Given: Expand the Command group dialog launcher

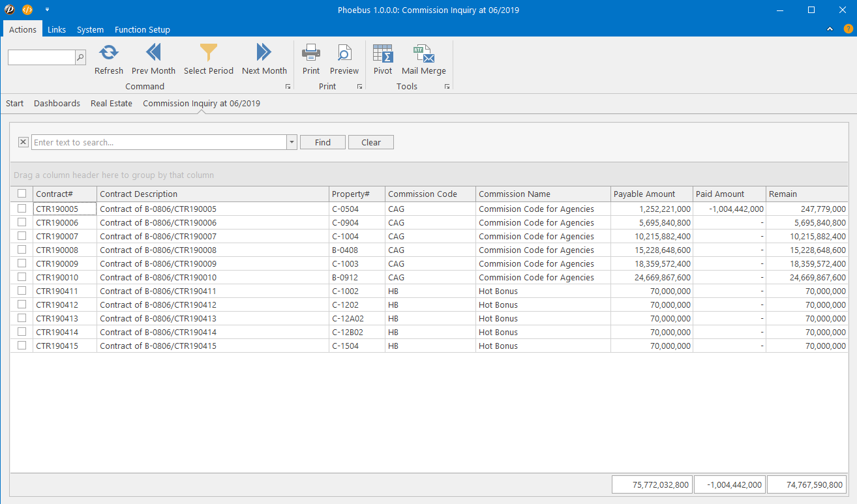Looking at the screenshot, I should (288, 87).
